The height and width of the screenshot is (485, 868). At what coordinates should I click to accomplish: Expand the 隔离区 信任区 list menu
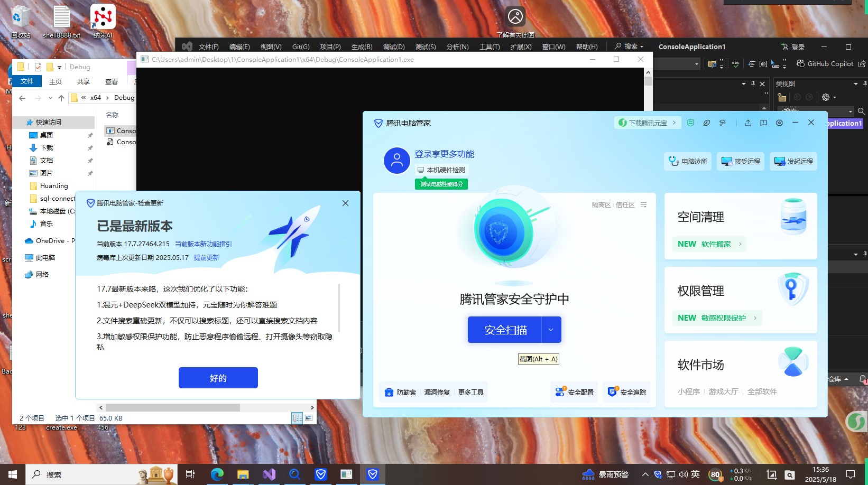[643, 205]
